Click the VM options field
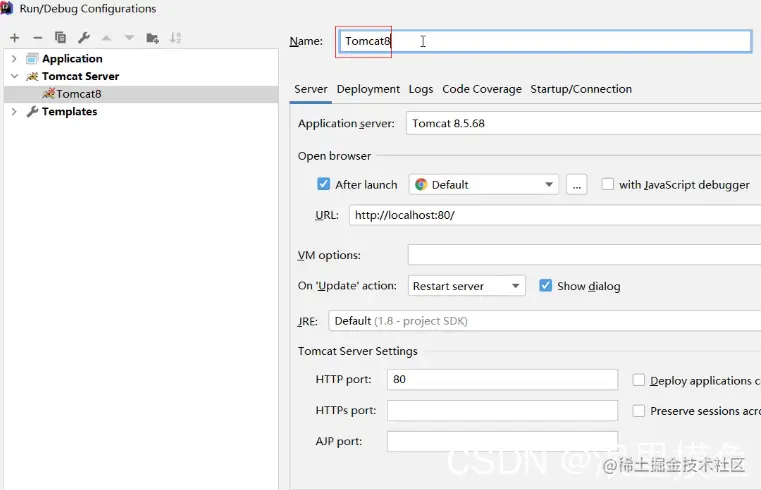Viewport: 761px width, 490px height. 584,255
